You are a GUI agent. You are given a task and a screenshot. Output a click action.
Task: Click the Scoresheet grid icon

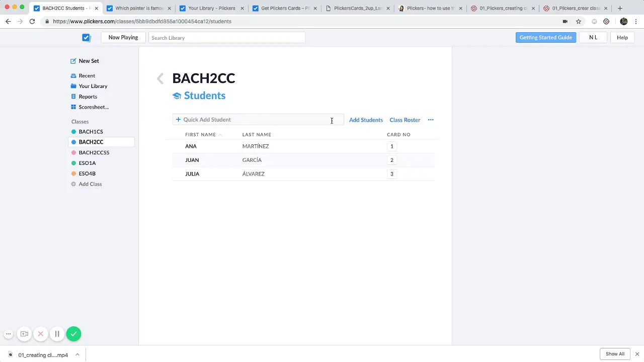73,107
